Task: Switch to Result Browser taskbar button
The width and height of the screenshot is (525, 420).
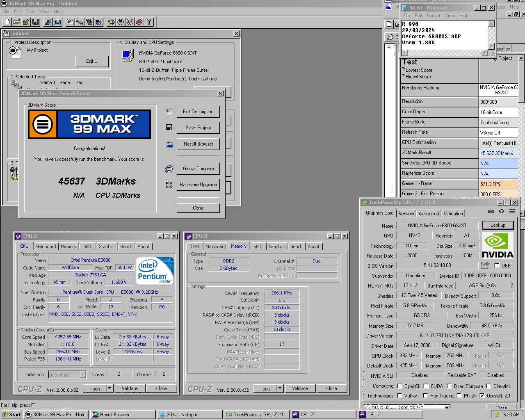Action: 123,415
